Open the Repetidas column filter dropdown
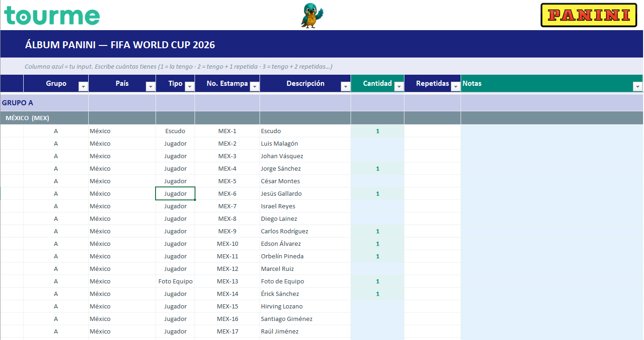Image resolution: width=644 pixels, height=340 pixels. [x=455, y=87]
